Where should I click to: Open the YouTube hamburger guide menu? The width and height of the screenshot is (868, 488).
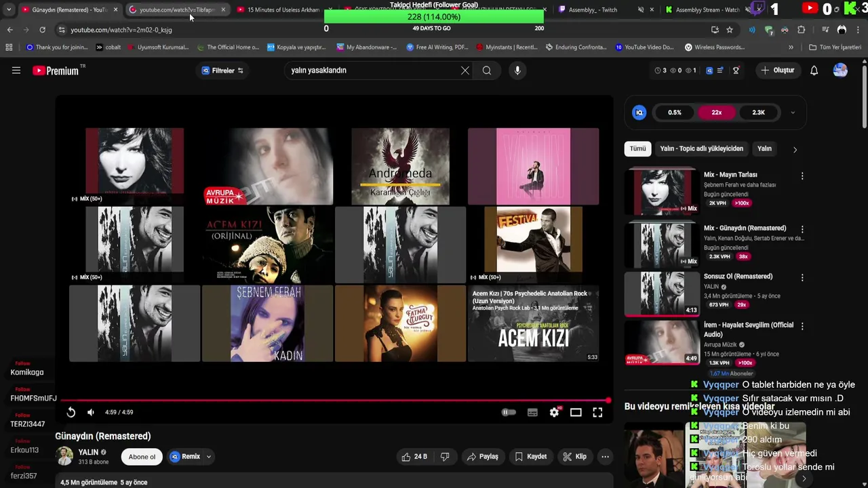point(16,70)
